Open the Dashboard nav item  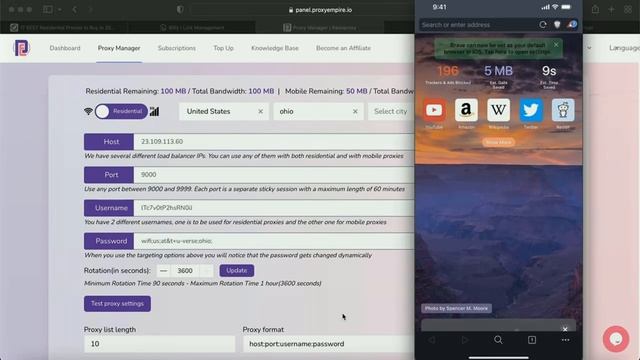click(65, 48)
